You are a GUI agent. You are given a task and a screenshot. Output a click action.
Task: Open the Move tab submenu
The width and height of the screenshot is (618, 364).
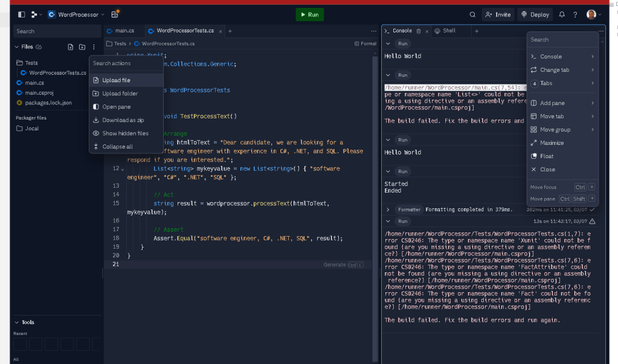[562, 117]
